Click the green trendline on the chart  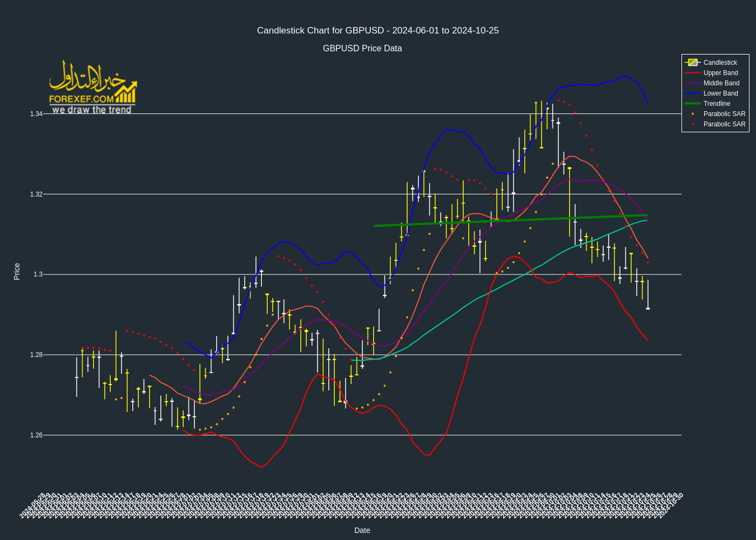click(x=510, y=220)
